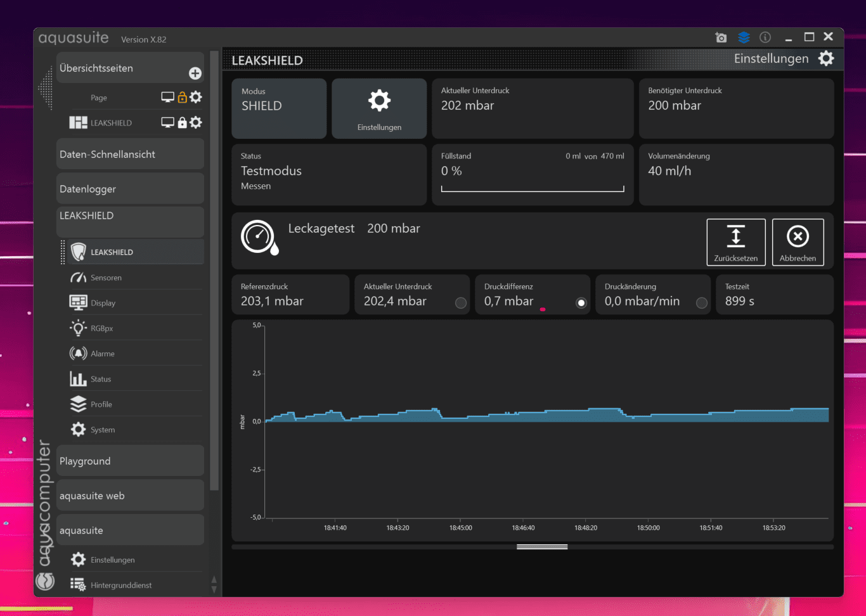The height and width of the screenshot is (616, 866).
Task: Collapse the aquasuite section
Action: tap(130, 530)
